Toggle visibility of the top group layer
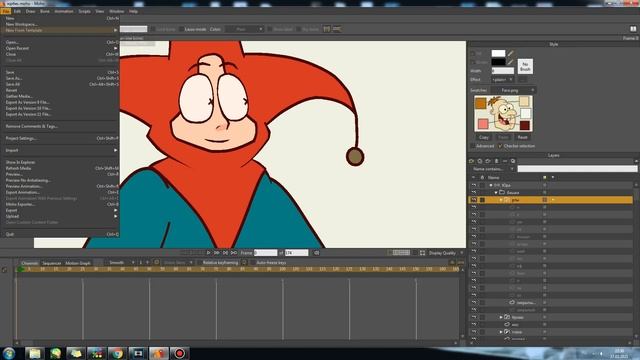 [473, 185]
